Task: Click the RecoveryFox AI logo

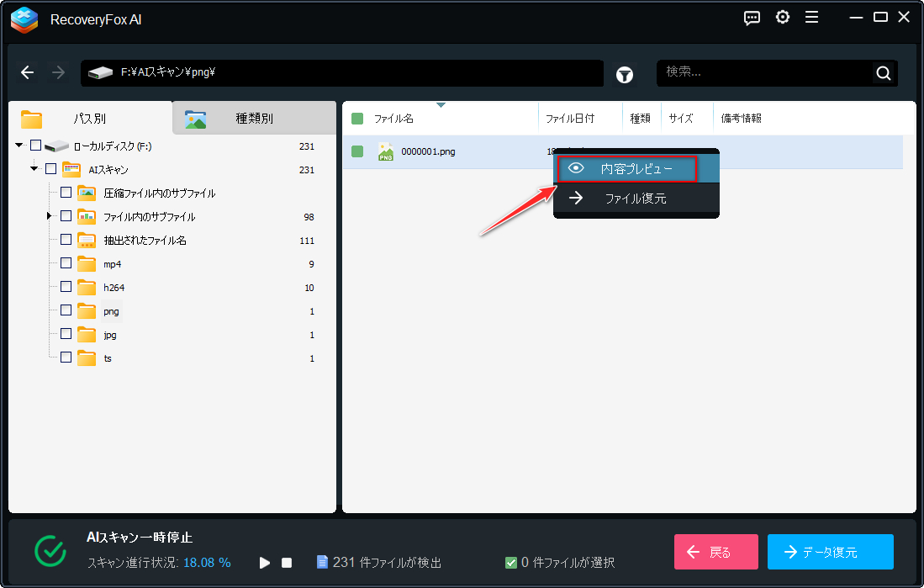Action: click(24, 20)
